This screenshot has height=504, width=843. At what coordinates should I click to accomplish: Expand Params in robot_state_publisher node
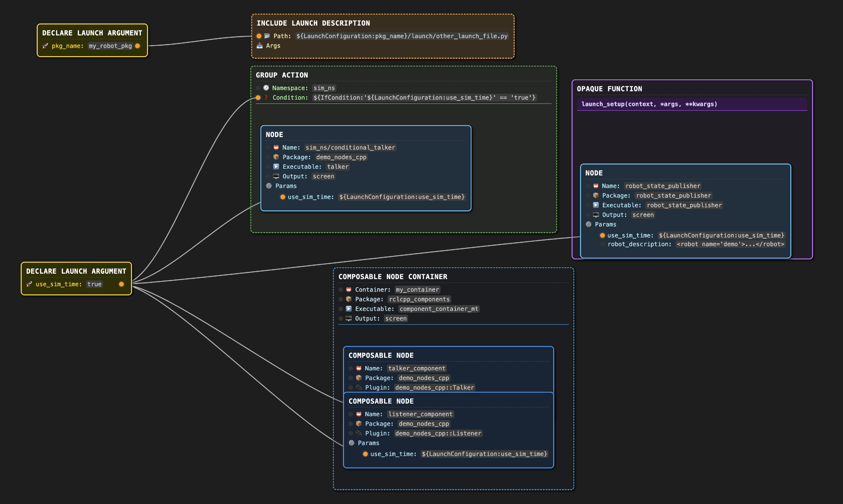click(x=605, y=225)
